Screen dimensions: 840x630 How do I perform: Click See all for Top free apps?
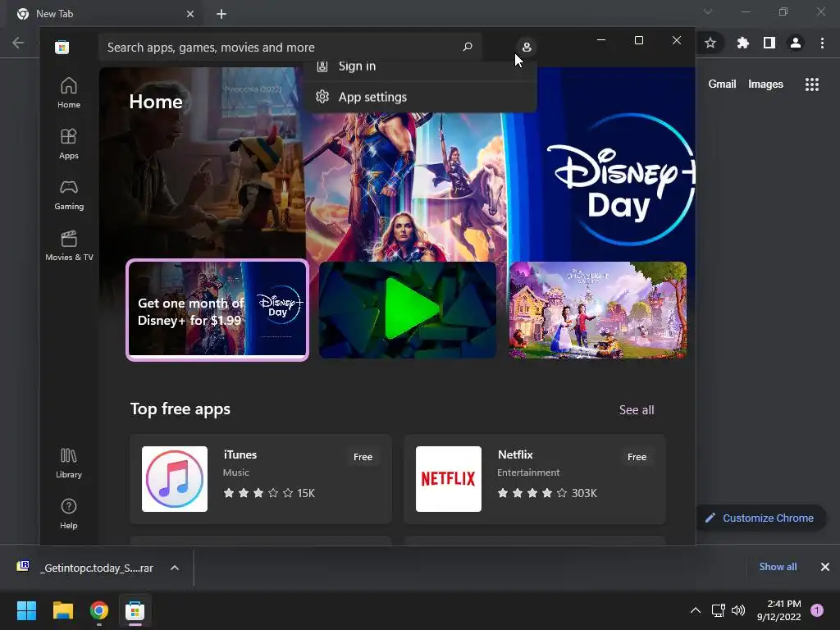pos(637,410)
